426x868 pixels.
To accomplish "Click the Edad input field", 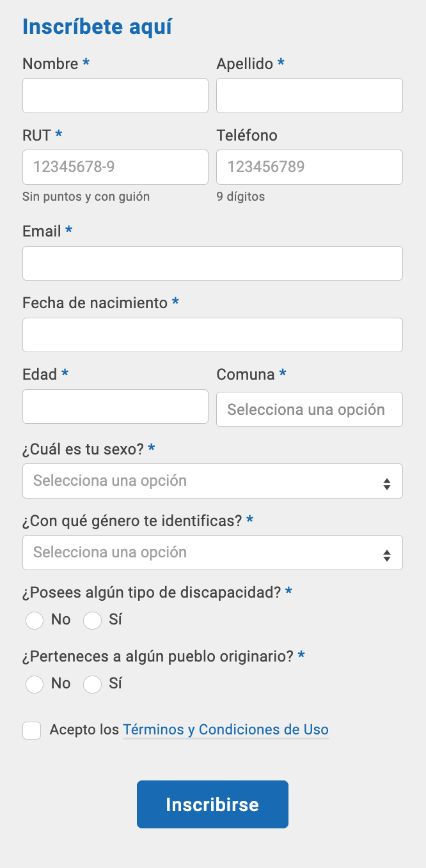I will click(x=115, y=407).
